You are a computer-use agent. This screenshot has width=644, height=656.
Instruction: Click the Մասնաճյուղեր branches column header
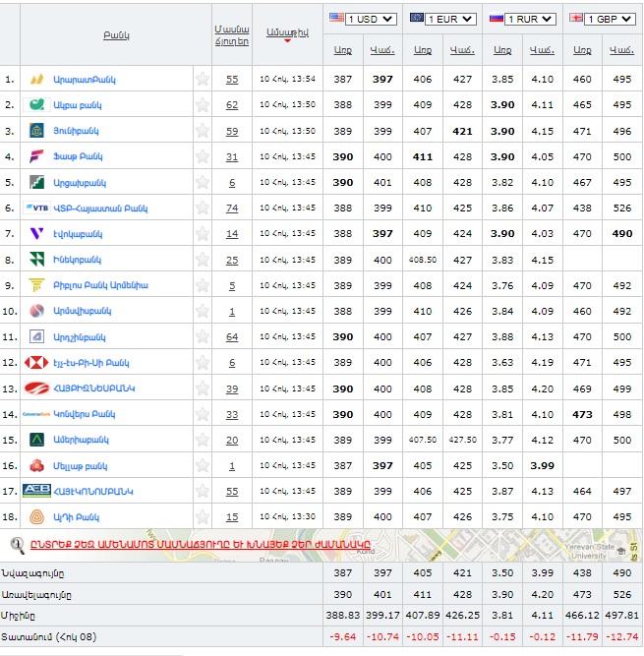(x=232, y=35)
